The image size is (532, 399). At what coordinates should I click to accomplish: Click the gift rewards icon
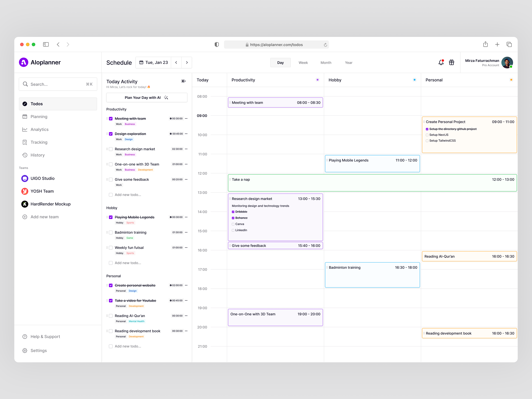pyautogui.click(x=451, y=63)
